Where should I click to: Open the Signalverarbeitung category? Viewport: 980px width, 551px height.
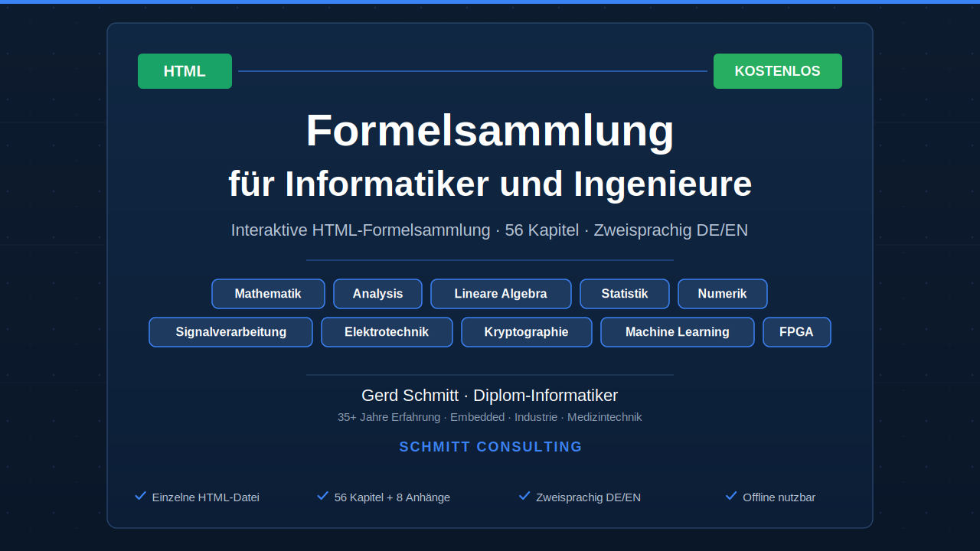(x=230, y=331)
